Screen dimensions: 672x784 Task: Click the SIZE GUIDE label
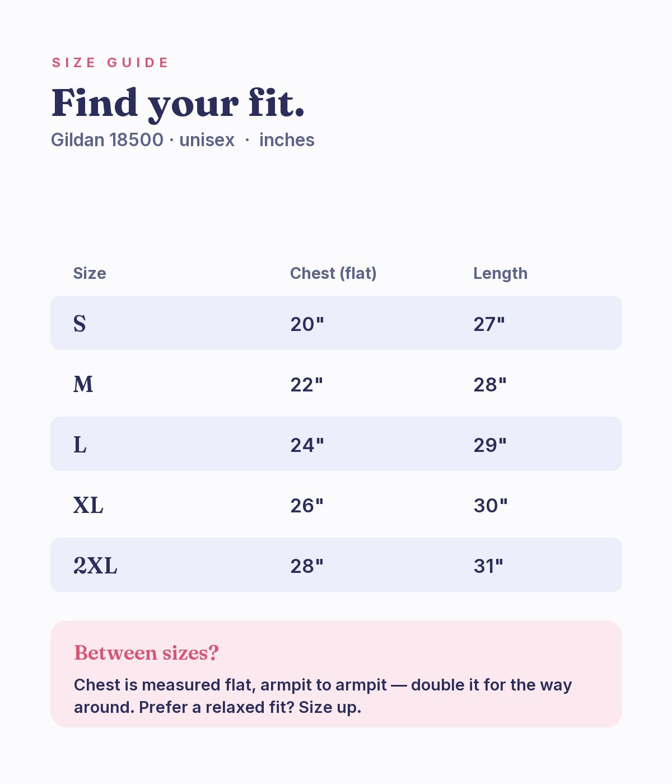coord(110,63)
